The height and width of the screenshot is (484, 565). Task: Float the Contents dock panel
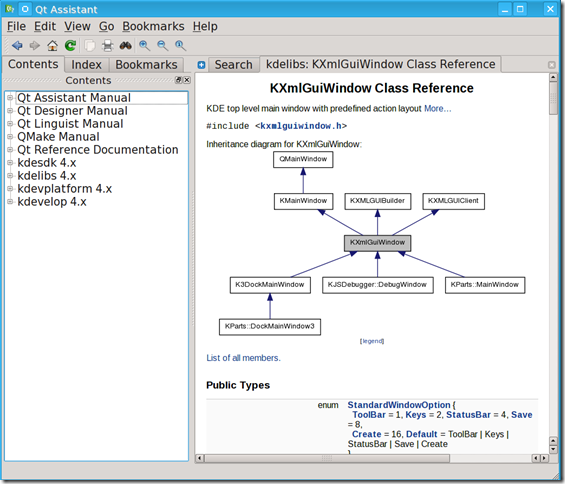coord(178,80)
